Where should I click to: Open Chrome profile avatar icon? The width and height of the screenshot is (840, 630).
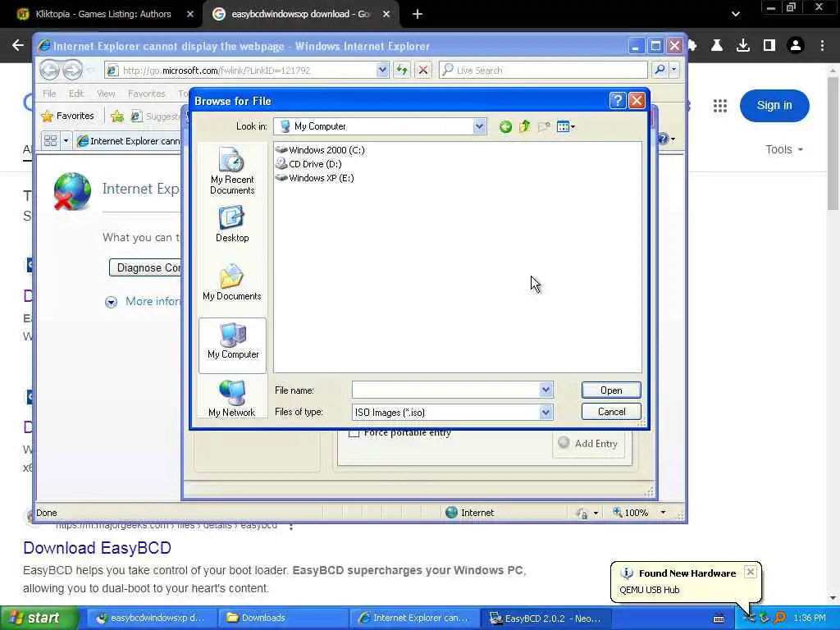tap(796, 46)
